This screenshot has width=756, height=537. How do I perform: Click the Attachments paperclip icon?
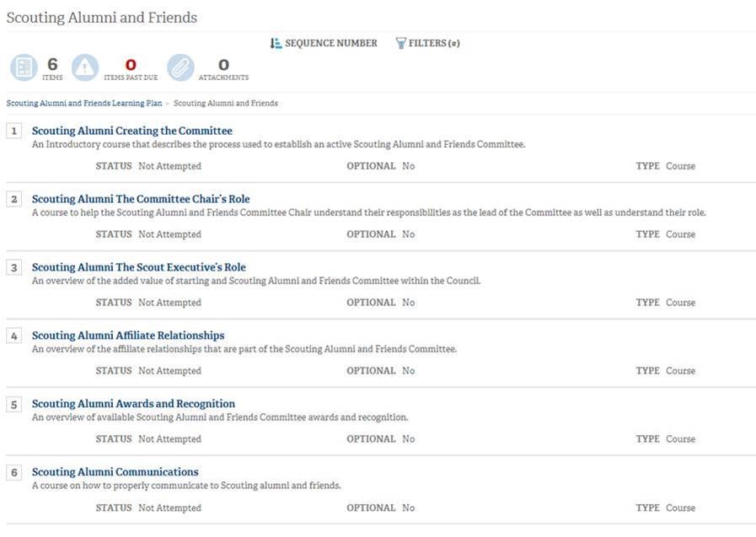[181, 67]
